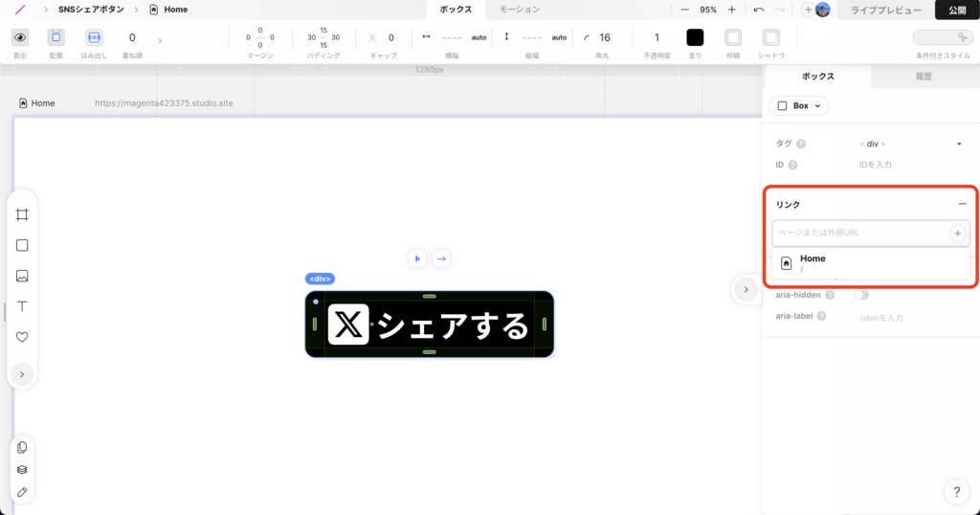Toggle the aria-hidden switch
The width and height of the screenshot is (980, 515).
[861, 295]
